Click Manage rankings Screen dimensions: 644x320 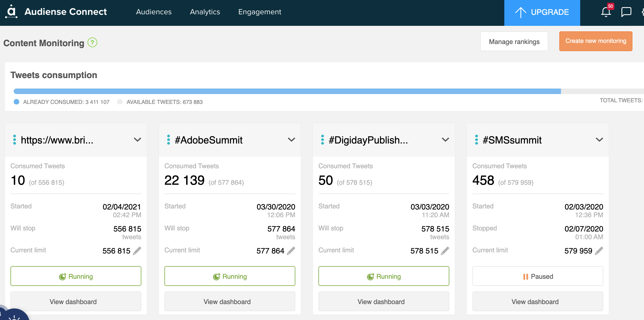(514, 42)
